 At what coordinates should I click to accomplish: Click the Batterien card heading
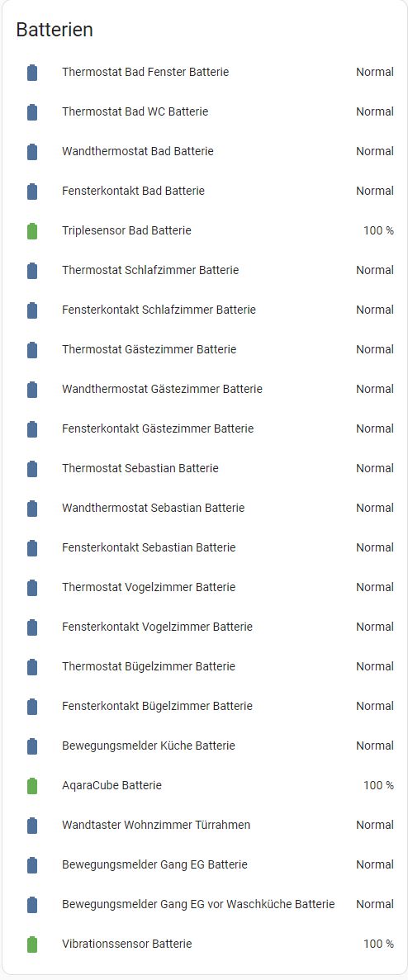[55, 30]
